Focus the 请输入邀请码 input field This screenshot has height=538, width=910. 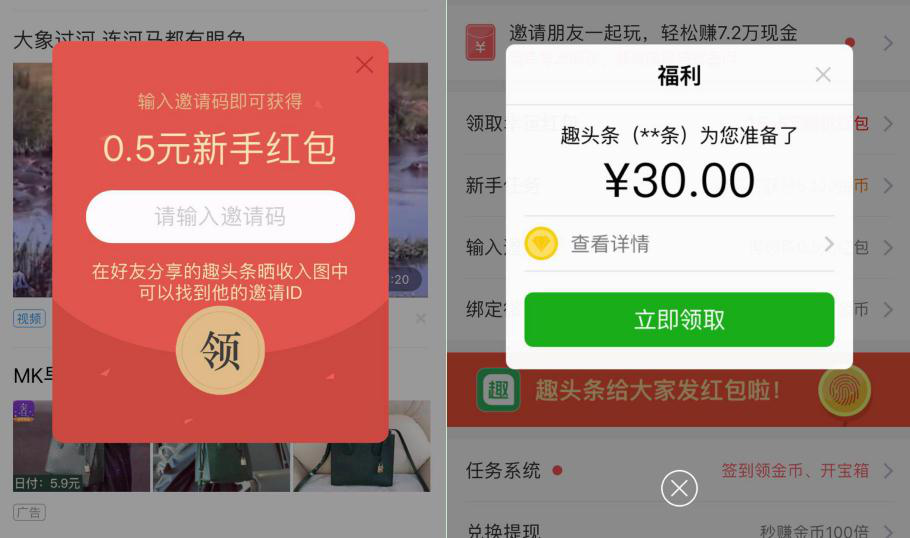coord(221,216)
